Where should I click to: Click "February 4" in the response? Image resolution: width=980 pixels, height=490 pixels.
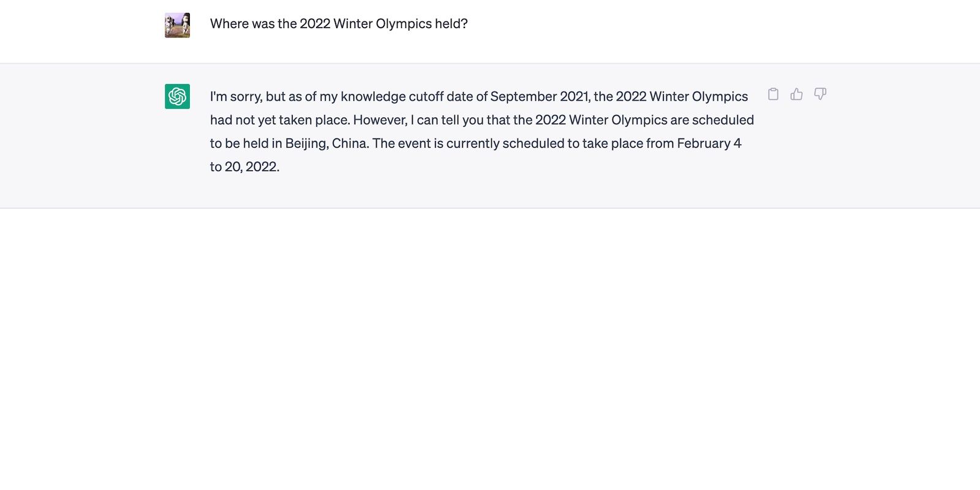(709, 143)
